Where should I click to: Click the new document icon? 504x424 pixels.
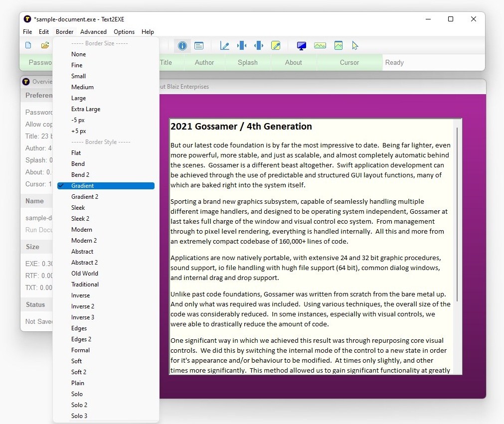(x=28, y=45)
